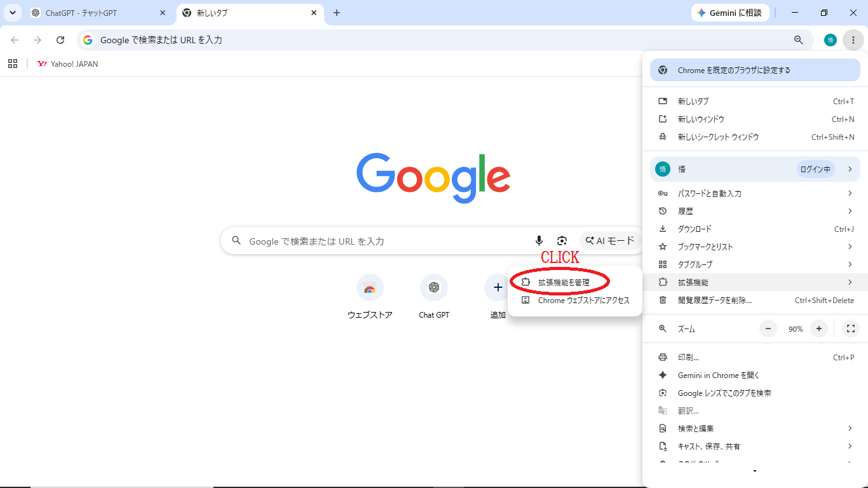Close the 新しいタブ tab
The height and width of the screenshot is (488, 868).
point(314,13)
